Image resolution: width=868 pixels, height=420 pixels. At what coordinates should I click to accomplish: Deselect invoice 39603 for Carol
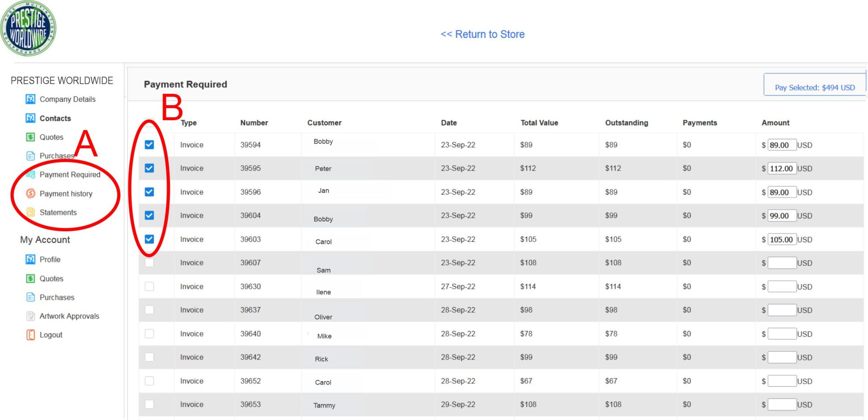149,239
